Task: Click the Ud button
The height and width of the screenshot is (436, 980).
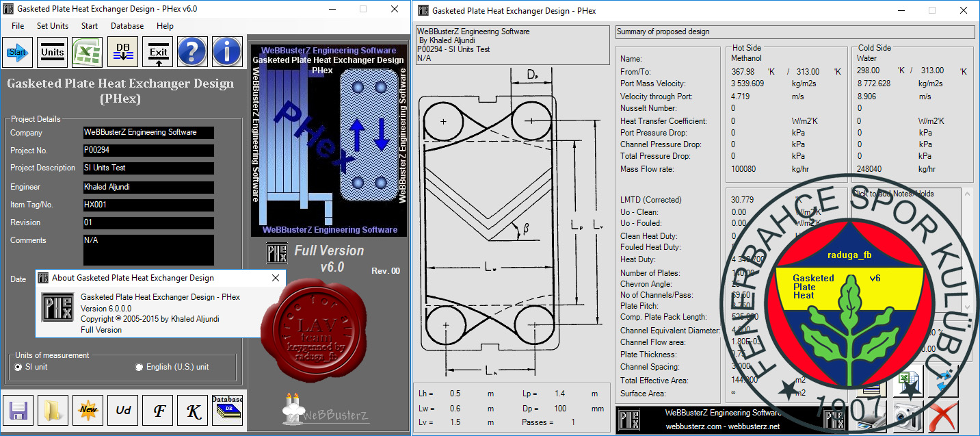Action: tap(123, 411)
